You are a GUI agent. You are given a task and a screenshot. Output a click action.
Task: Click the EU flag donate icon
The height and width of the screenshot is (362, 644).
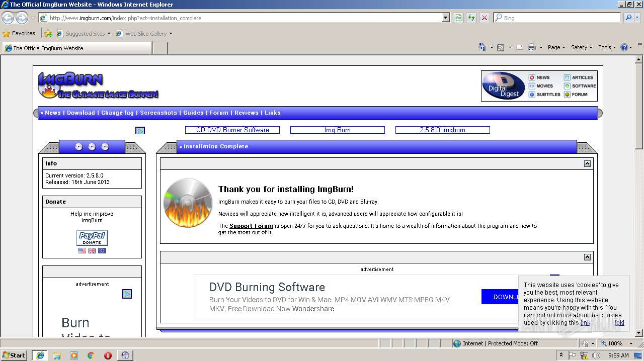(102, 250)
